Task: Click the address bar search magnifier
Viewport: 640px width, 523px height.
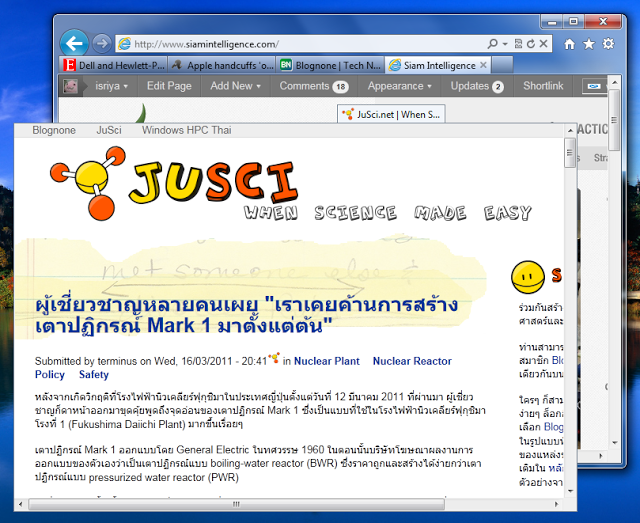Action: click(493, 43)
